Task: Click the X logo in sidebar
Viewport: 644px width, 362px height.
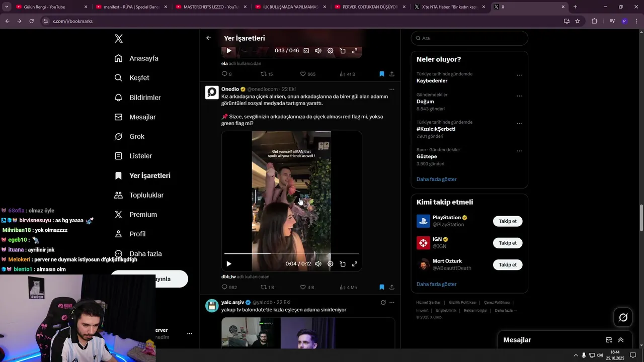Action: 119,39
